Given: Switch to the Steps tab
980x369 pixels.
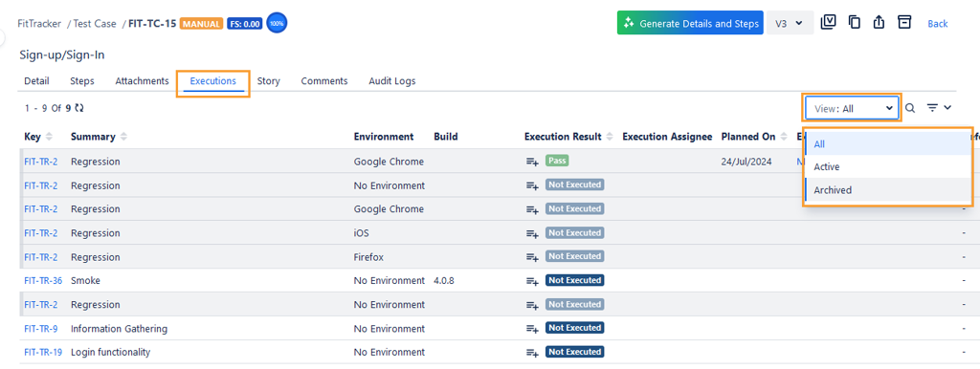Looking at the screenshot, I should click(x=82, y=81).
